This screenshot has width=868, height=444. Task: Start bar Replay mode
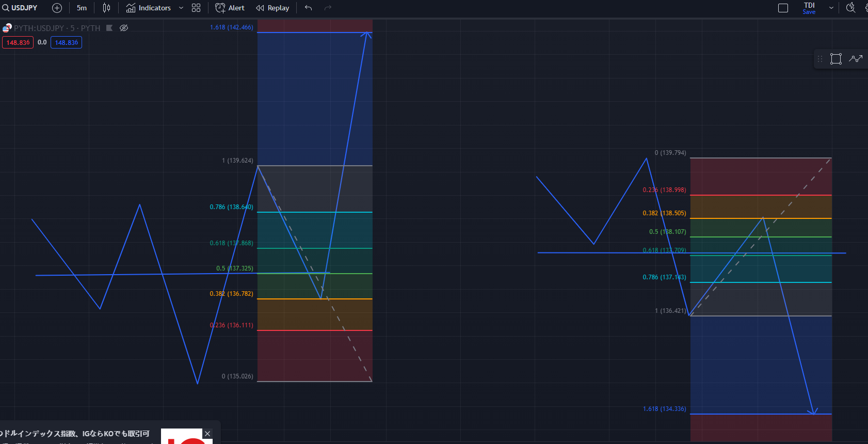pos(272,8)
